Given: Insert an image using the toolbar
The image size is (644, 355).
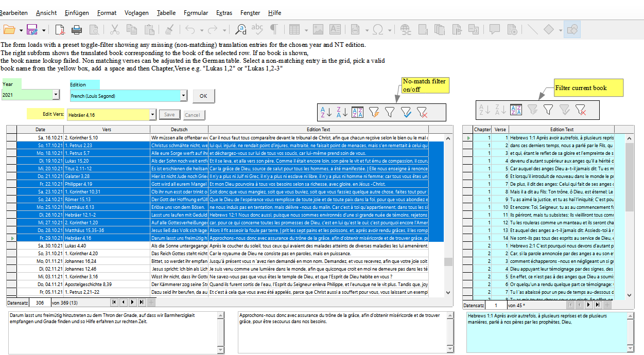Looking at the screenshot, I should click(318, 29).
